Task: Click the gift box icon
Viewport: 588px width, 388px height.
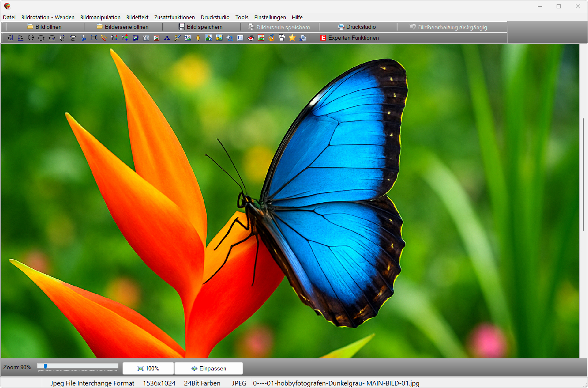Action: 271,38
